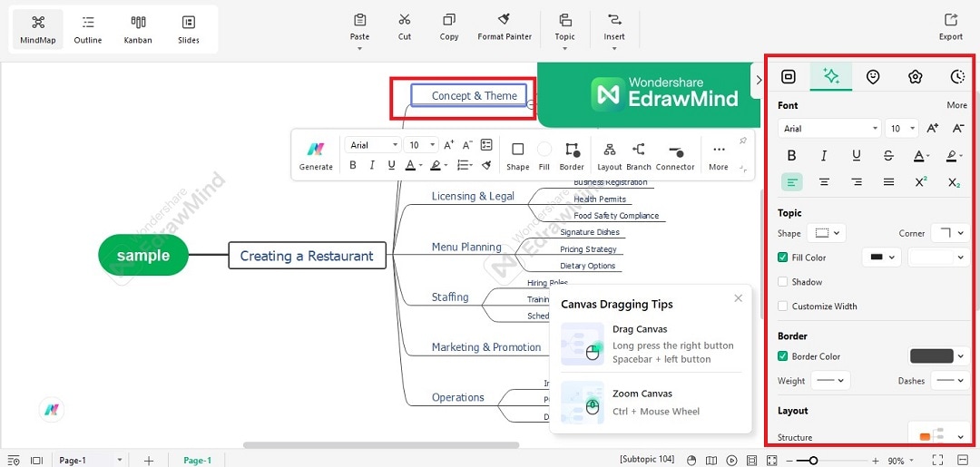This screenshot has height=467, width=980.
Task: Switch to Outline view
Action: pyautogui.click(x=87, y=29)
